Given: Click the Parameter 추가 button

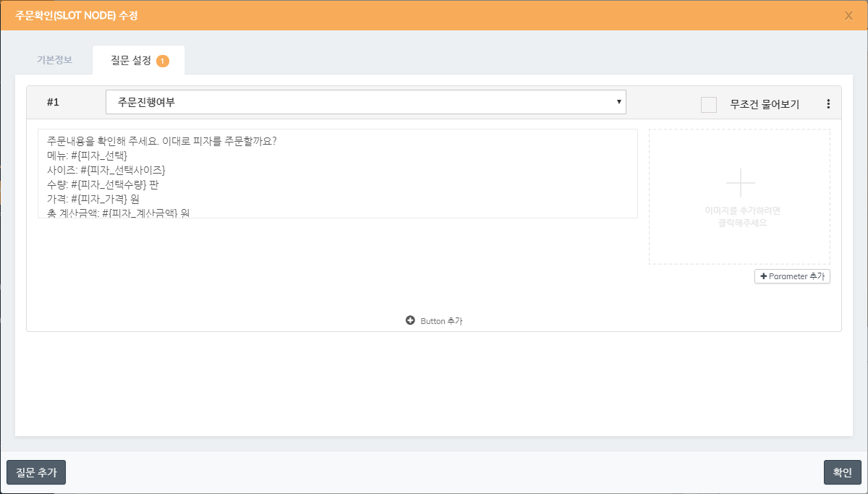Looking at the screenshot, I should pos(792,276).
